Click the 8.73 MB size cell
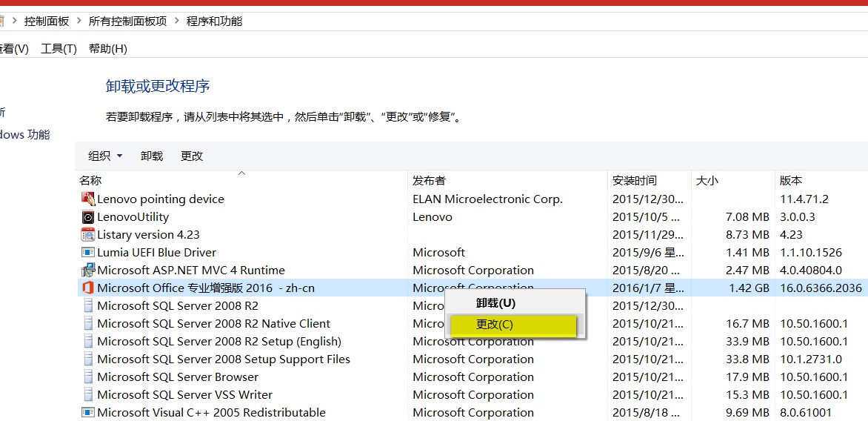Image resolution: width=868 pixels, height=421 pixels. (747, 234)
